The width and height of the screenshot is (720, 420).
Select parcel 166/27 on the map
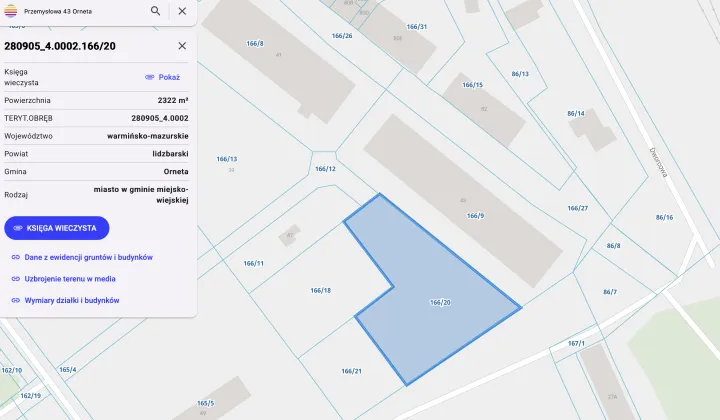[x=578, y=208]
